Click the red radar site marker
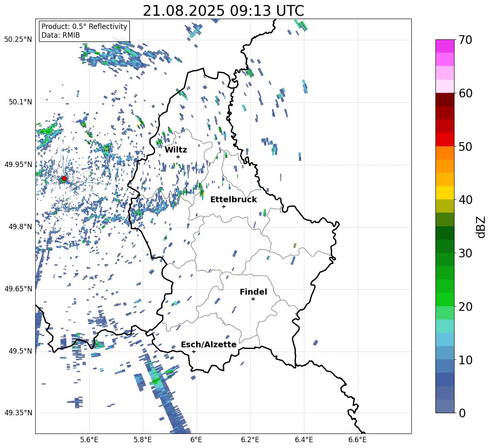491x448 pixels. (x=64, y=179)
